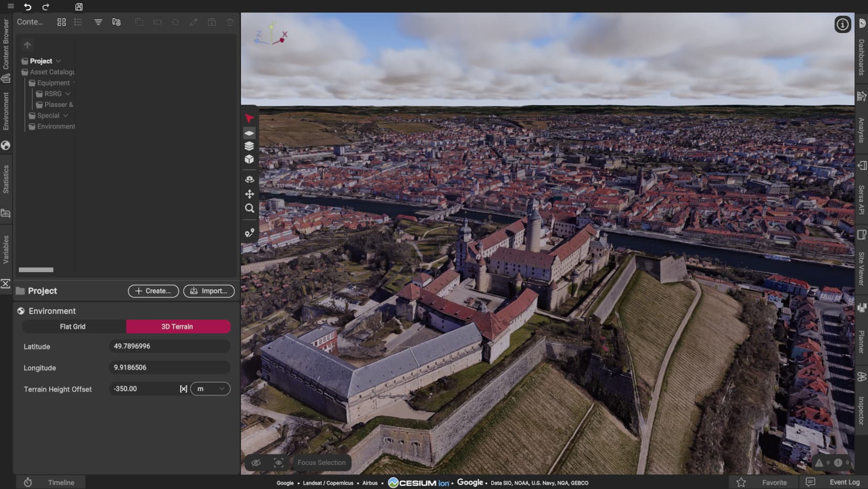Image resolution: width=868 pixels, height=489 pixels.
Task: Select the red arrow selection tool
Action: click(x=249, y=118)
